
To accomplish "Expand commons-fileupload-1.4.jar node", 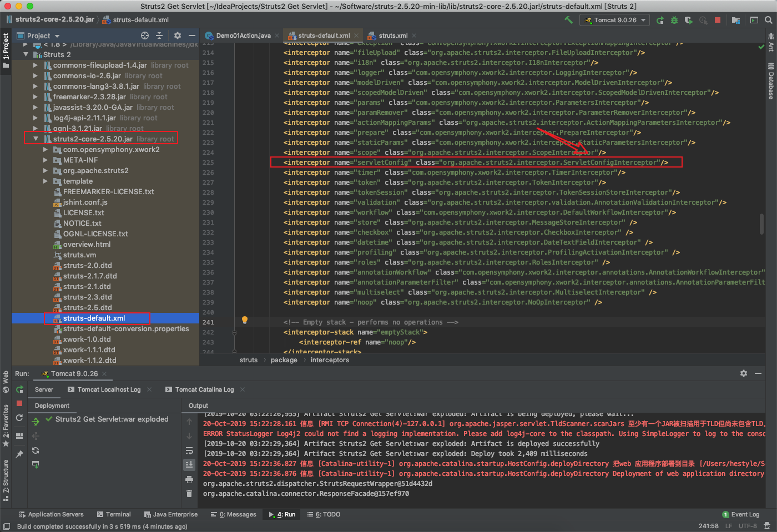I will tap(36, 65).
